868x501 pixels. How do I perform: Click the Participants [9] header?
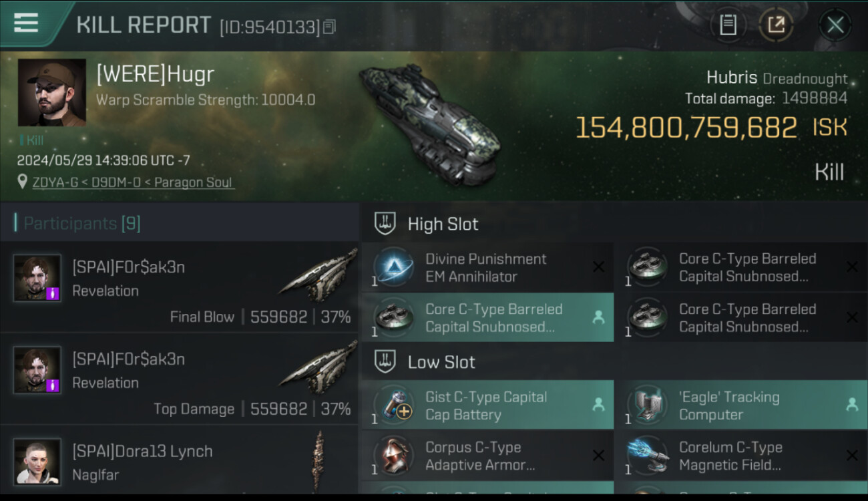[x=82, y=223]
